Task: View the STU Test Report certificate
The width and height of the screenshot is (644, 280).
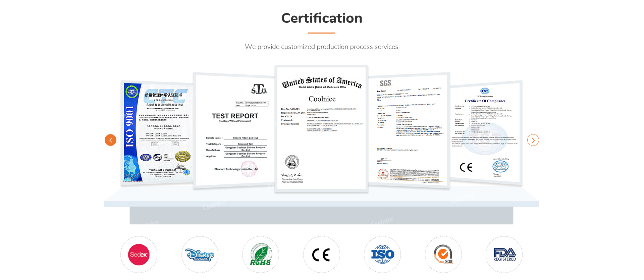Action: pos(235,131)
